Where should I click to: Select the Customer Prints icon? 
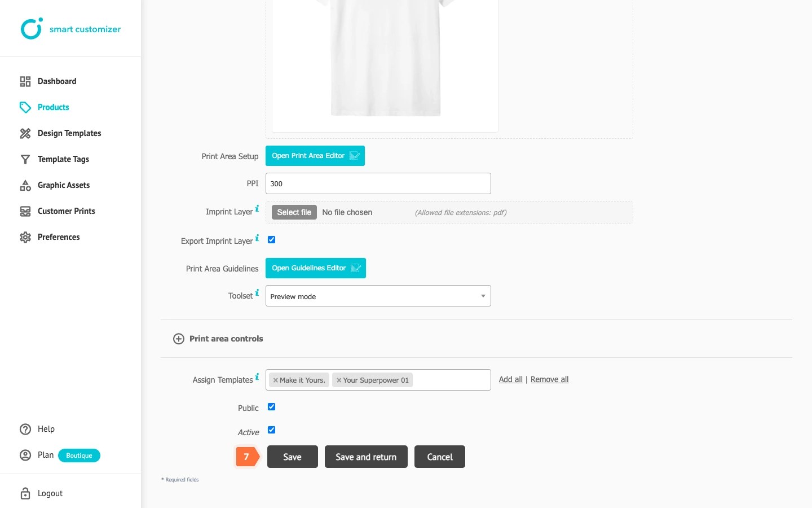[25, 211]
